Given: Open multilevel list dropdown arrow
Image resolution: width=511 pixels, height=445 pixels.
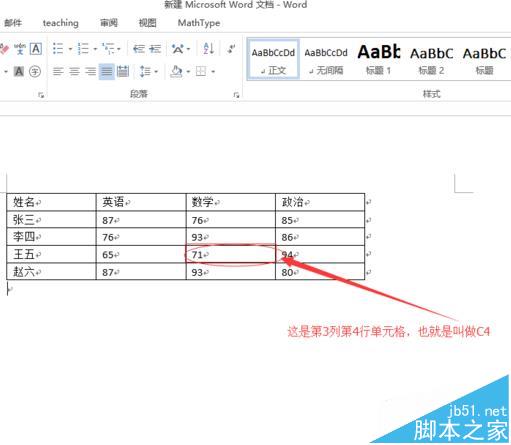Looking at the screenshot, I should tap(119, 49).
